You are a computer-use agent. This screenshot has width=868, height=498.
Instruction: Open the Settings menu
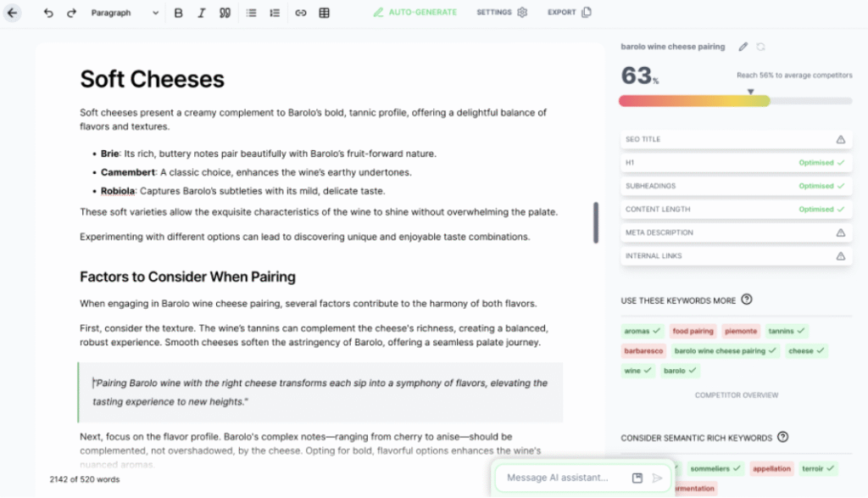(x=501, y=13)
